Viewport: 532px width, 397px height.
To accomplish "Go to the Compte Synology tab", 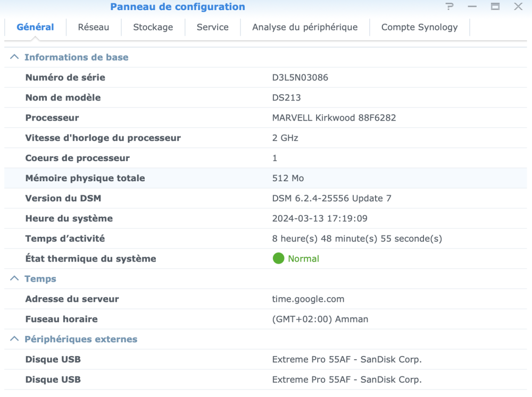I will 419,27.
